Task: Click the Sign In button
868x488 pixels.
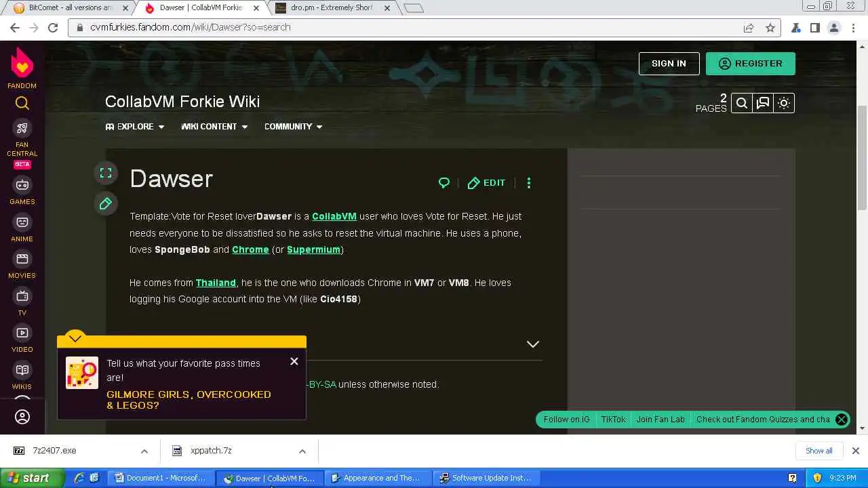Action: [669, 63]
